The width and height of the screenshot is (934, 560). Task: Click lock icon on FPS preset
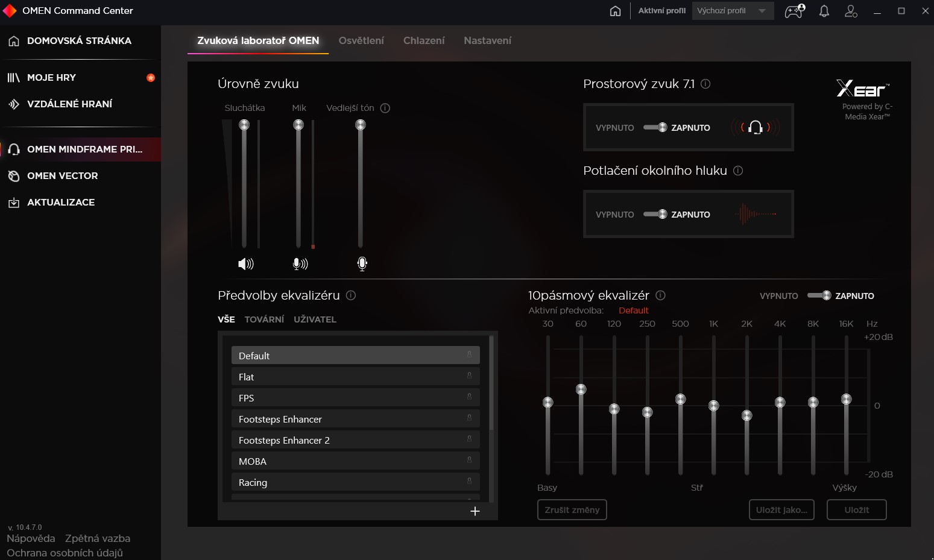[x=469, y=397]
